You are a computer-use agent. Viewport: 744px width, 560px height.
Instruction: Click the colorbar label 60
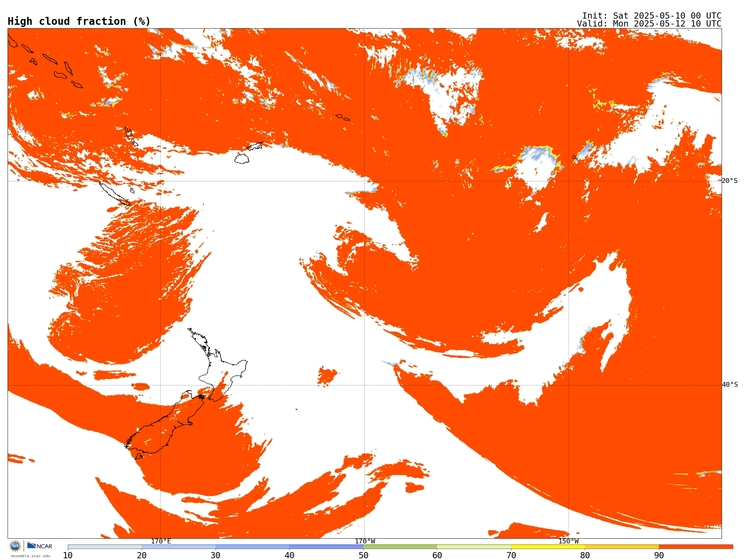pyautogui.click(x=437, y=556)
